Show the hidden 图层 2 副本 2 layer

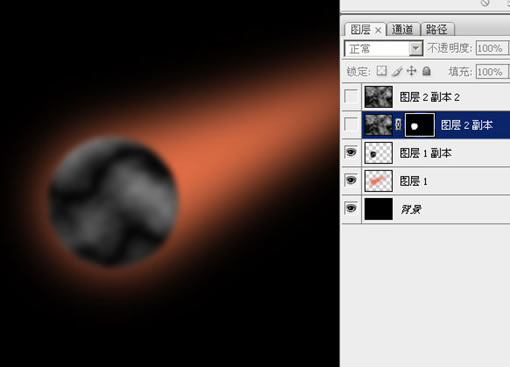pyautogui.click(x=351, y=97)
